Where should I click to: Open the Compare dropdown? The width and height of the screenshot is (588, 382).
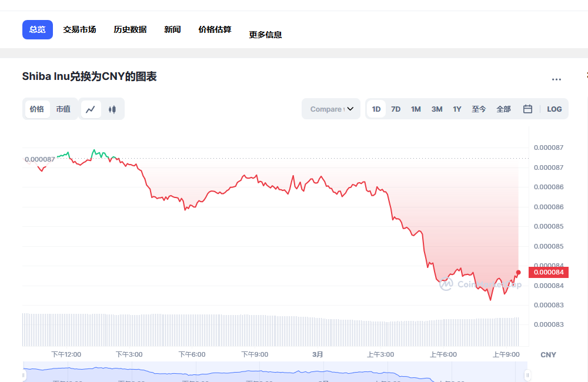tap(330, 109)
